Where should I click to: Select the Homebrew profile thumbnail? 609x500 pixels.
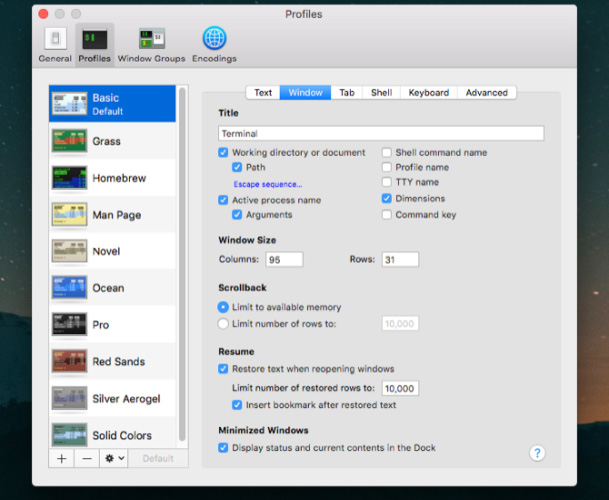[70, 178]
